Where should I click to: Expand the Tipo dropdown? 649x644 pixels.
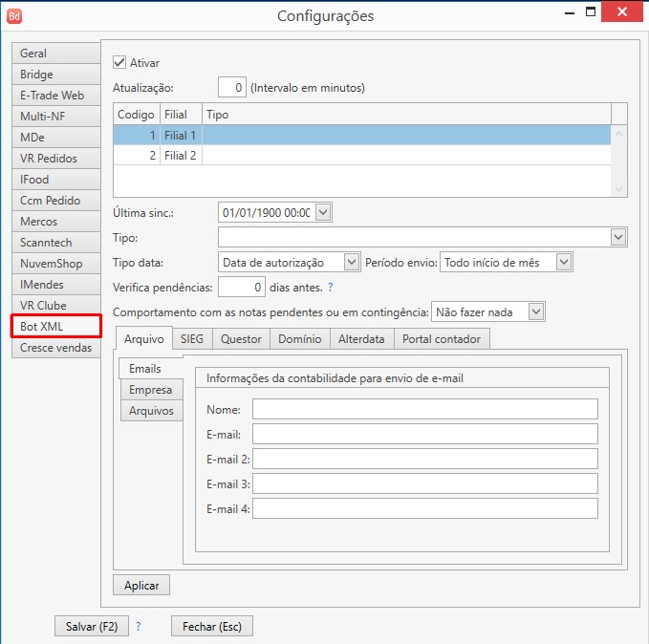(x=618, y=237)
